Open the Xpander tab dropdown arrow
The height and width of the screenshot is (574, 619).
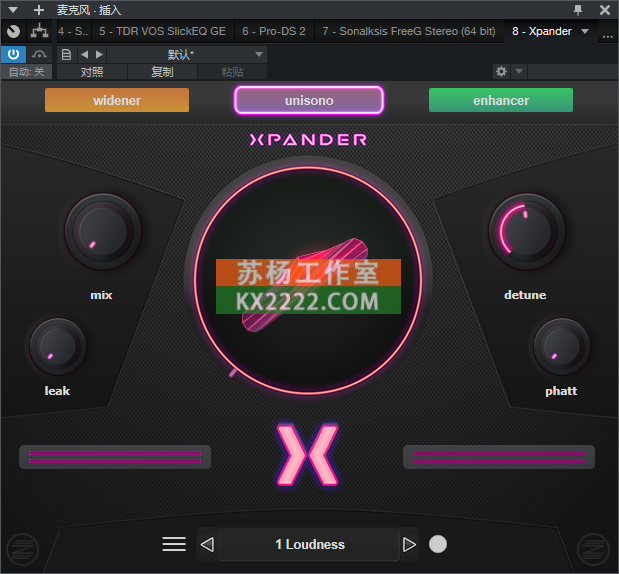[585, 31]
